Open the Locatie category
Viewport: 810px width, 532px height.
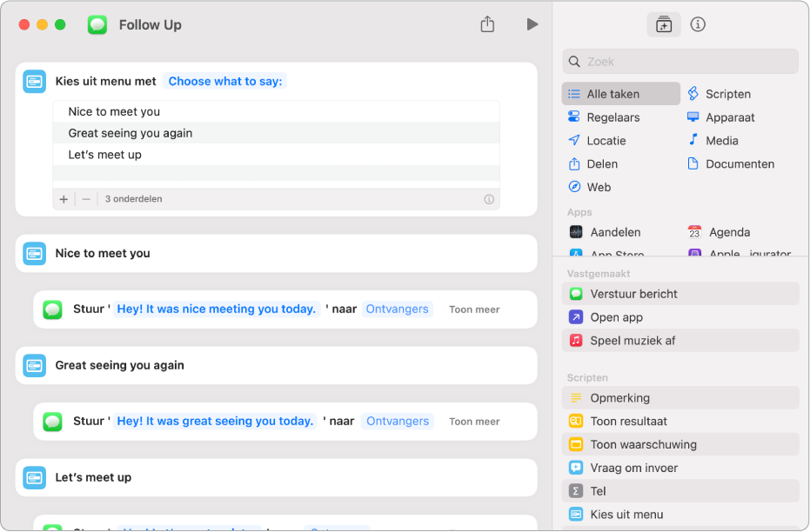coord(606,141)
